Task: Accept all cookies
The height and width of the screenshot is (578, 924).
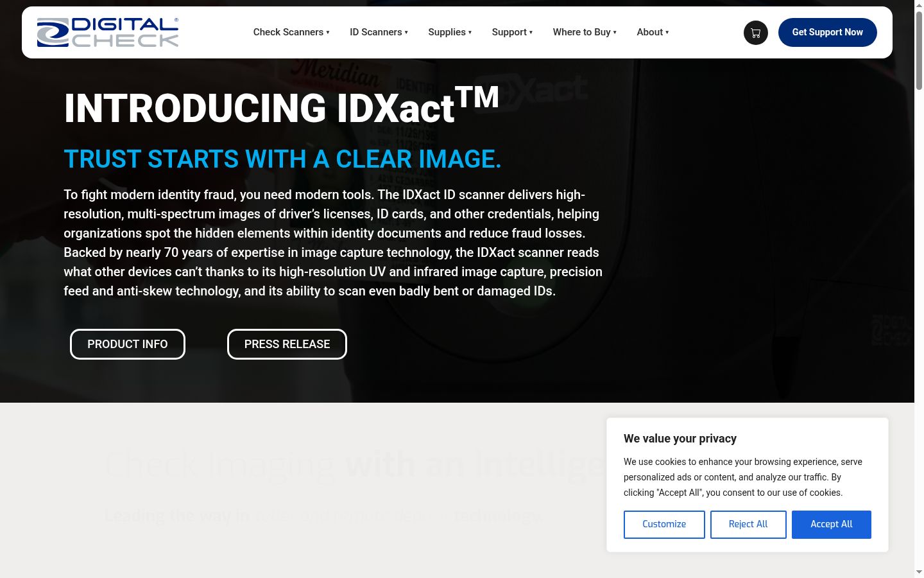Action: tap(832, 525)
